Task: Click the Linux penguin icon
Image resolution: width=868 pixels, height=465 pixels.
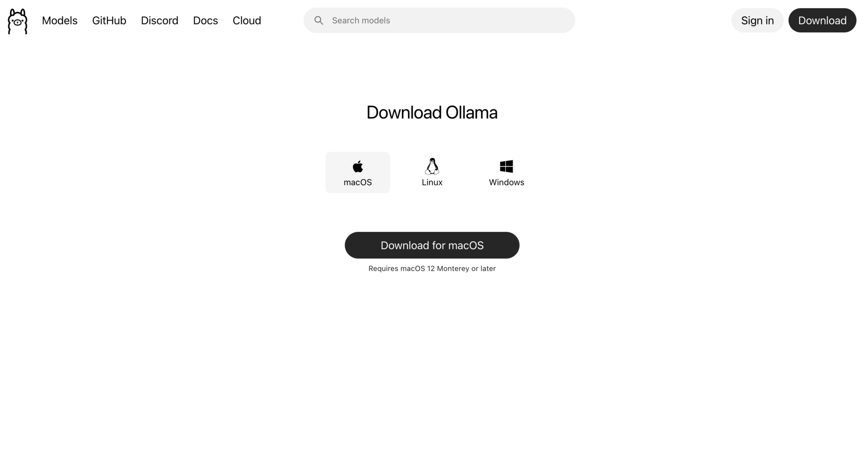Action: point(432,166)
